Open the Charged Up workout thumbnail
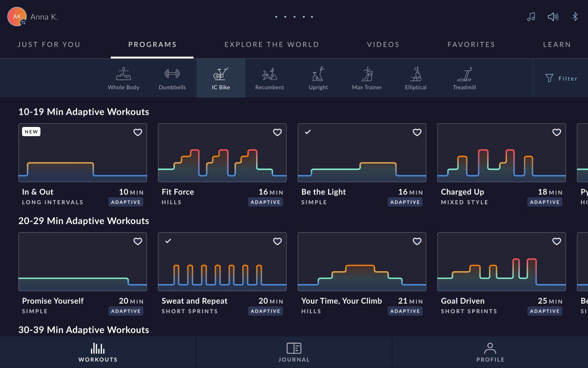Image resolution: width=588 pixels, height=368 pixels. [502, 153]
